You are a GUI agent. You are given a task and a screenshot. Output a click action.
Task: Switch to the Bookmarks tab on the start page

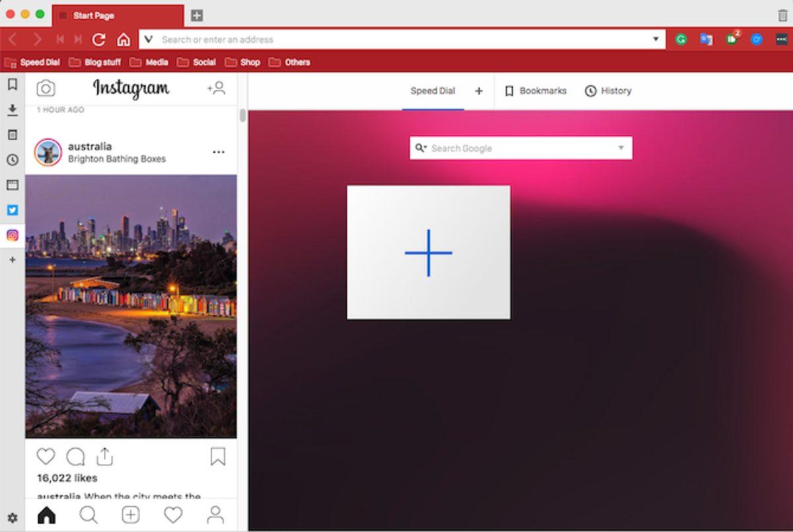click(x=536, y=91)
